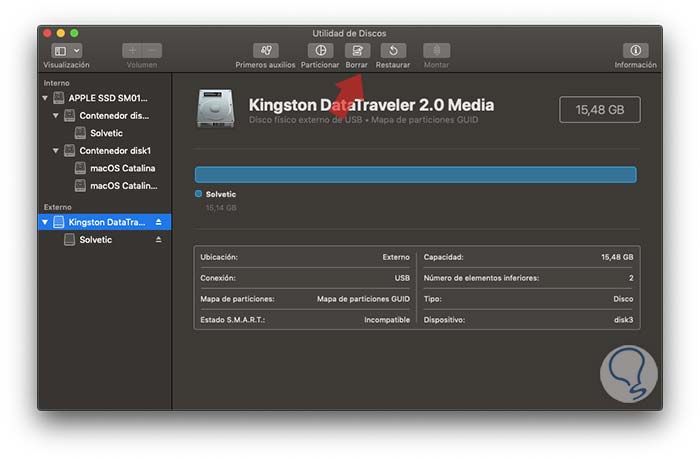The image size is (700, 460).
Task: Maximize the window with green button
Action: click(x=74, y=33)
